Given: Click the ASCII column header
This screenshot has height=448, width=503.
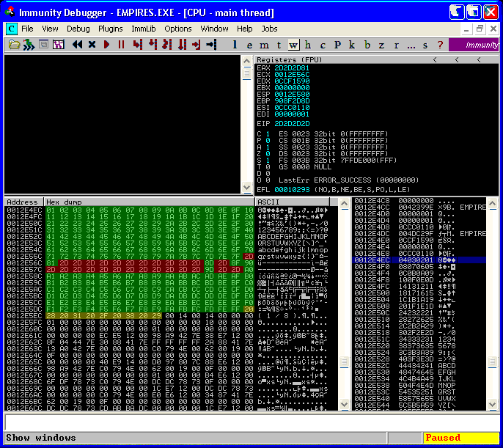Looking at the screenshot, I should (292, 202).
